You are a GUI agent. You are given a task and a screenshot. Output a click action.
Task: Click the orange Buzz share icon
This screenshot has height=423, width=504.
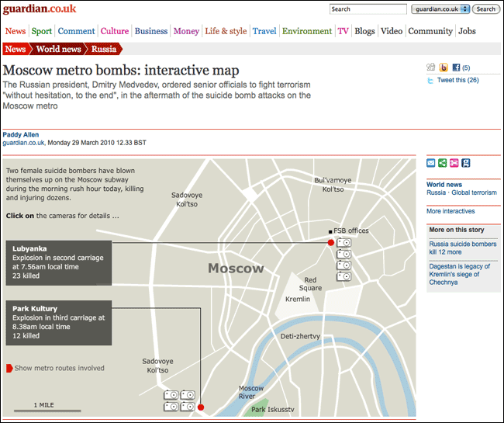[x=444, y=68]
